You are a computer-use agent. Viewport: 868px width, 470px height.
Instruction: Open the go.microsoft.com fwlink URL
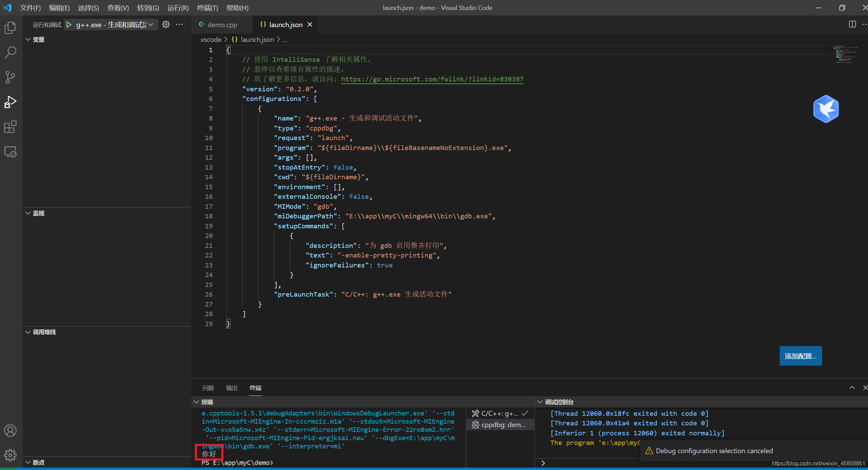(432, 79)
